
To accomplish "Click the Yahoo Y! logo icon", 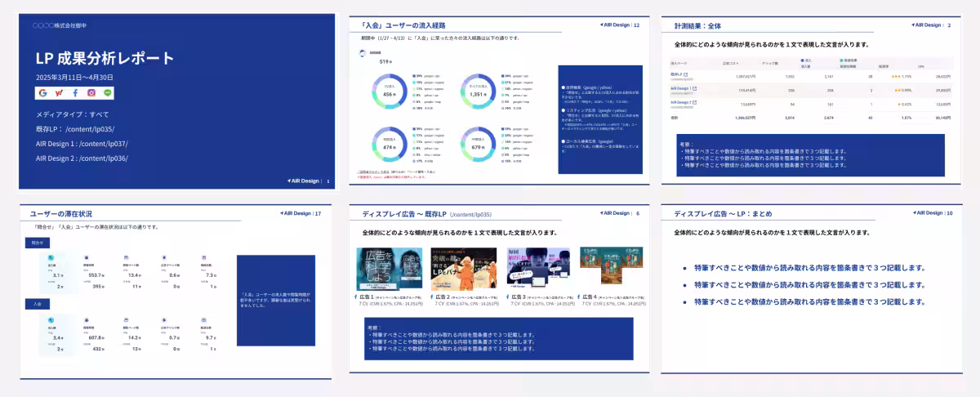I will [59, 93].
